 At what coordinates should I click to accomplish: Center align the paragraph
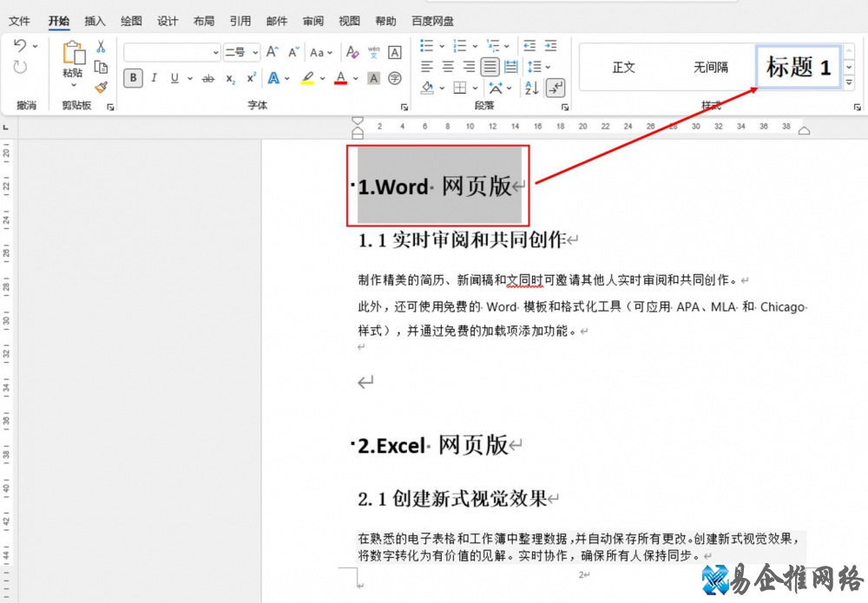[x=448, y=68]
